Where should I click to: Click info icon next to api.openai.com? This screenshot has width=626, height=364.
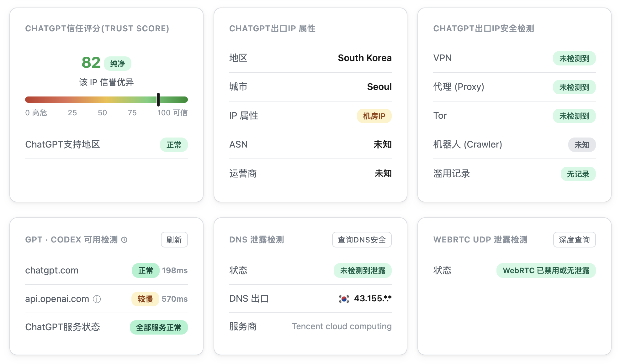coord(97,299)
